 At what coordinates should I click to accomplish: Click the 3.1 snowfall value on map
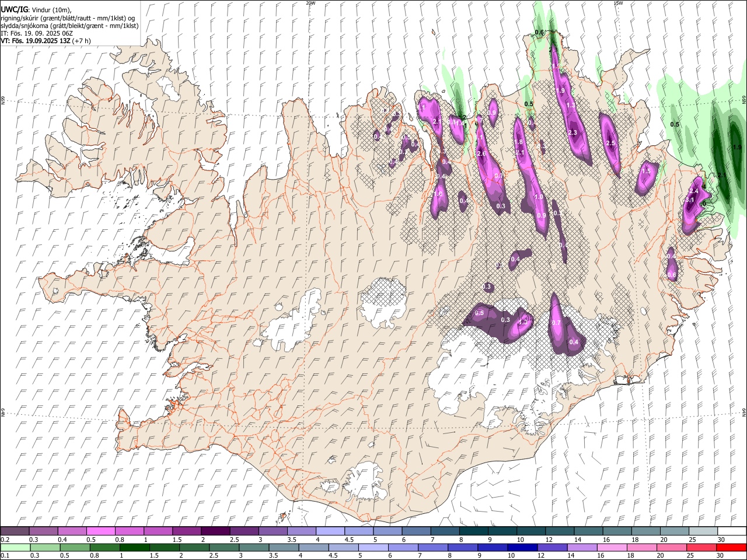(689, 200)
